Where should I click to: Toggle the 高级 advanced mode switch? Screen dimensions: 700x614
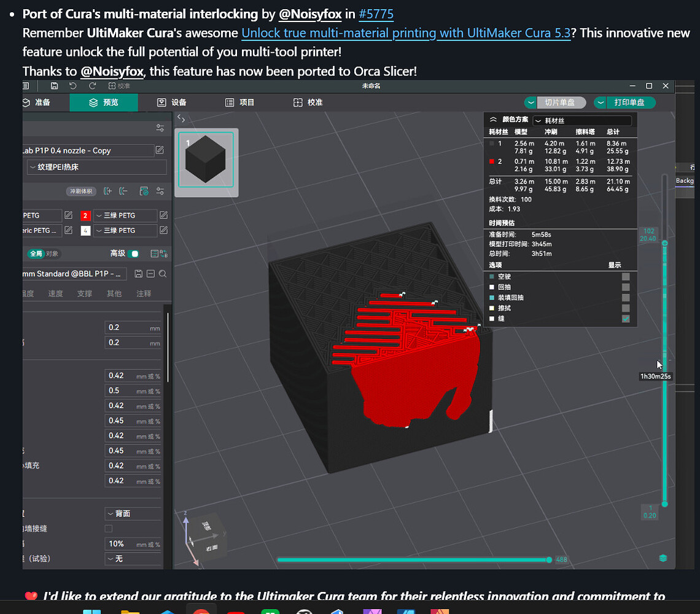pos(133,254)
